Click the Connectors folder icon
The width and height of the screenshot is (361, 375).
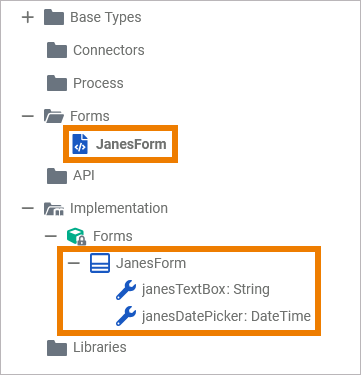tap(57, 50)
